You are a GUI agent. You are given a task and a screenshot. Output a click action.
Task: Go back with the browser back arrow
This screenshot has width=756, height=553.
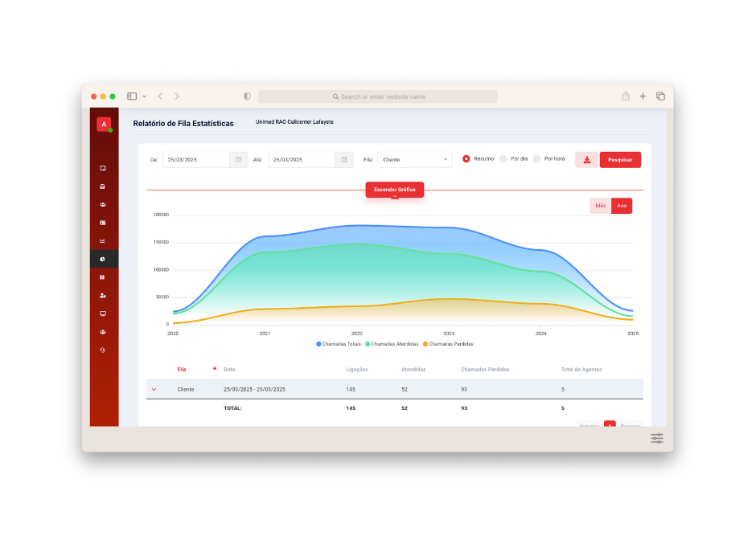pos(161,96)
